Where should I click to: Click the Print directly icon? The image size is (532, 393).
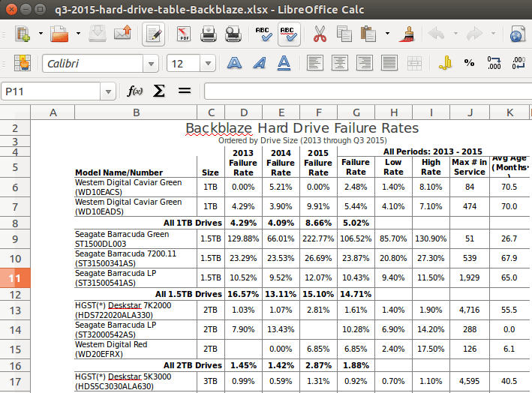point(209,34)
